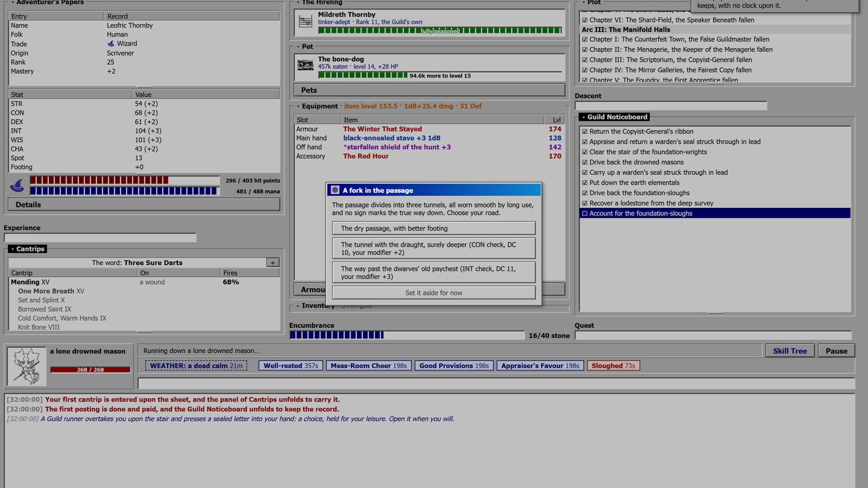Click the round icon in the fork dialog title
This screenshot has width=868, height=488.
coord(335,190)
